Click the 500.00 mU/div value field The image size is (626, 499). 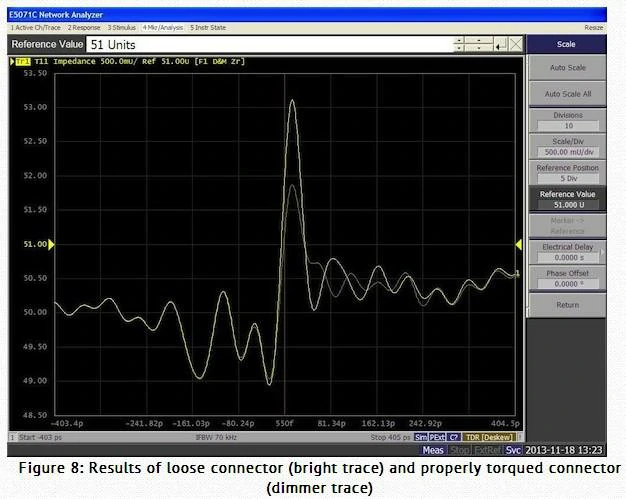(569, 152)
